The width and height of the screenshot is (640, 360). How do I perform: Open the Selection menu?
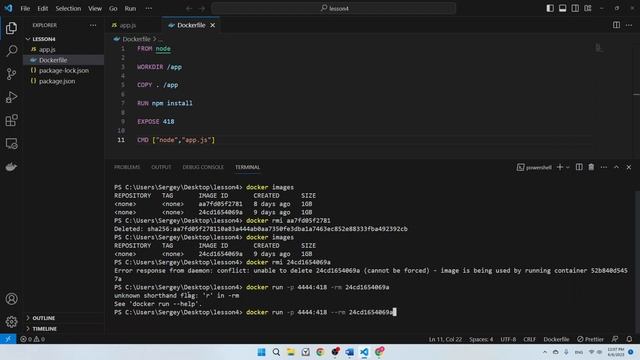68,8
